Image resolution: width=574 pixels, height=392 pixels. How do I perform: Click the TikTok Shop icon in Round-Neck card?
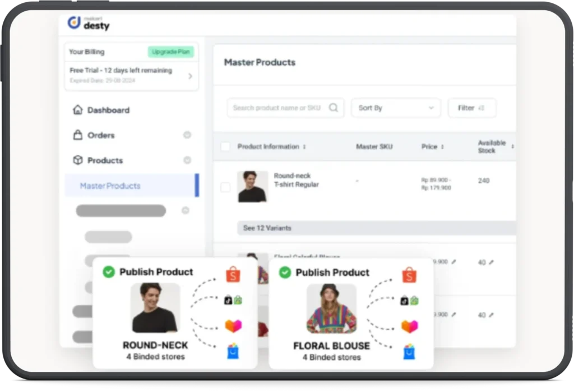[x=233, y=301]
